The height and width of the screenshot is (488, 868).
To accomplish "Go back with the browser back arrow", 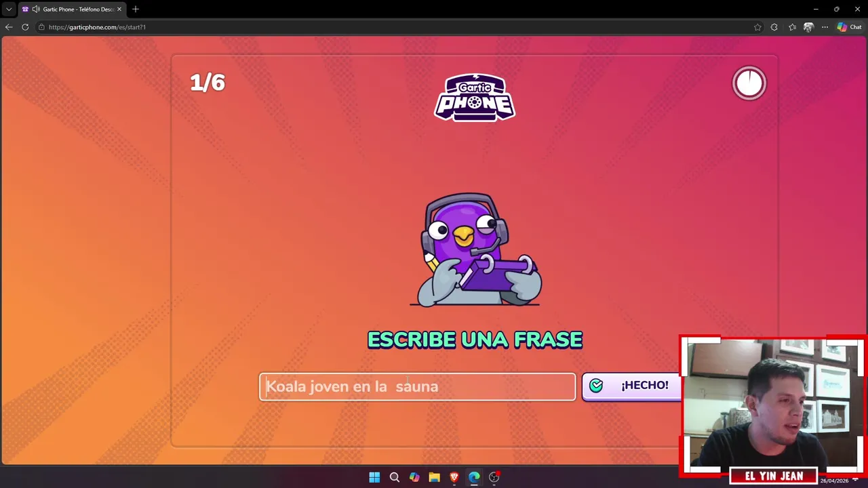I will pos(9,27).
